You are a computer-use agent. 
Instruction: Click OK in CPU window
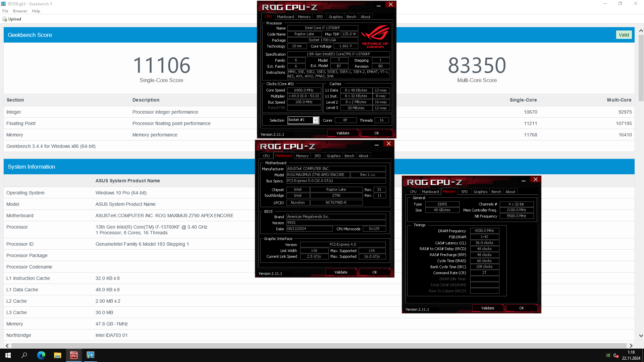point(377,133)
